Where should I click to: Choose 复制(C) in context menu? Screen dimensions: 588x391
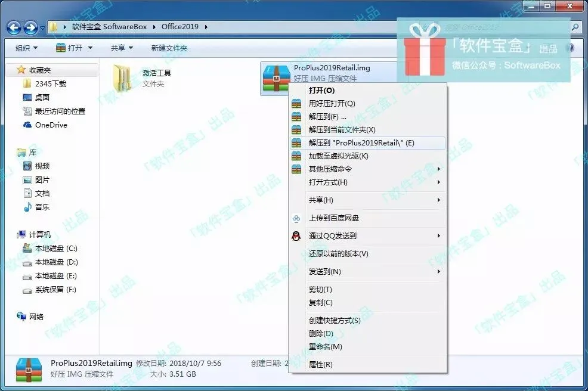(368, 303)
